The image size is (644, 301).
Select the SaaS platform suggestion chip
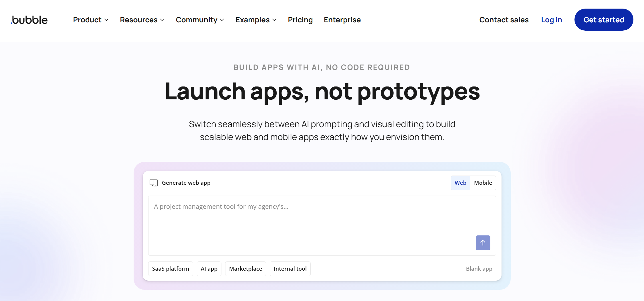click(171, 269)
